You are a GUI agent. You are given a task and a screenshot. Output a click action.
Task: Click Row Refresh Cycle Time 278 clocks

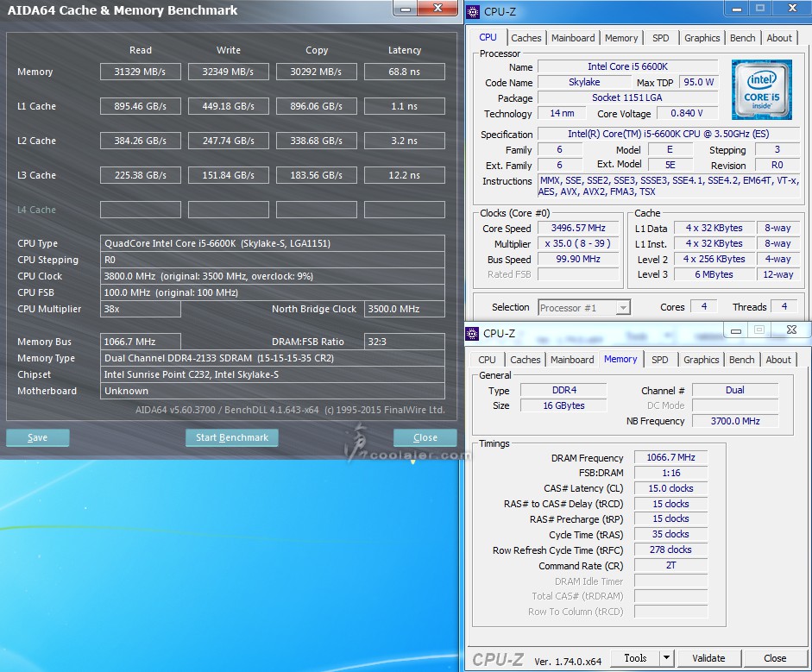(670, 550)
